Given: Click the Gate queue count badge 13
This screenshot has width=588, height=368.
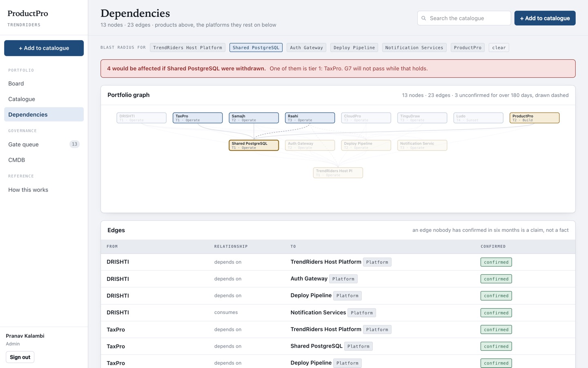Looking at the screenshot, I should pyautogui.click(x=74, y=144).
